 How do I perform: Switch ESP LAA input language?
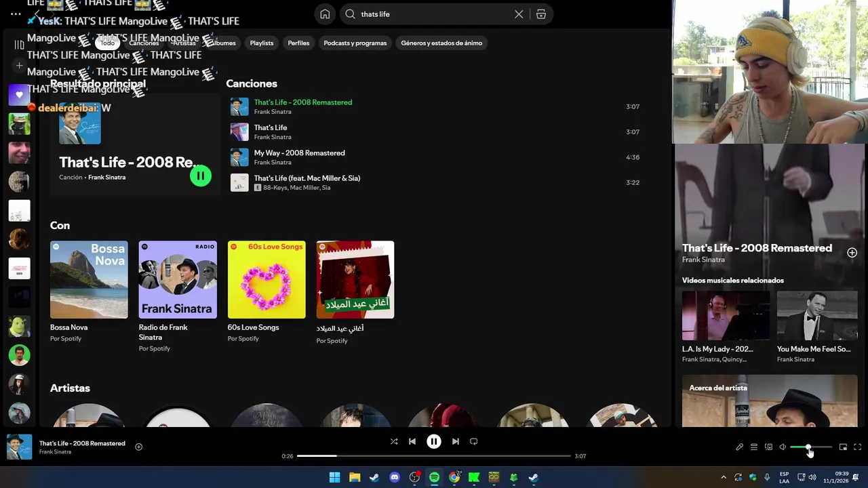coord(784,477)
